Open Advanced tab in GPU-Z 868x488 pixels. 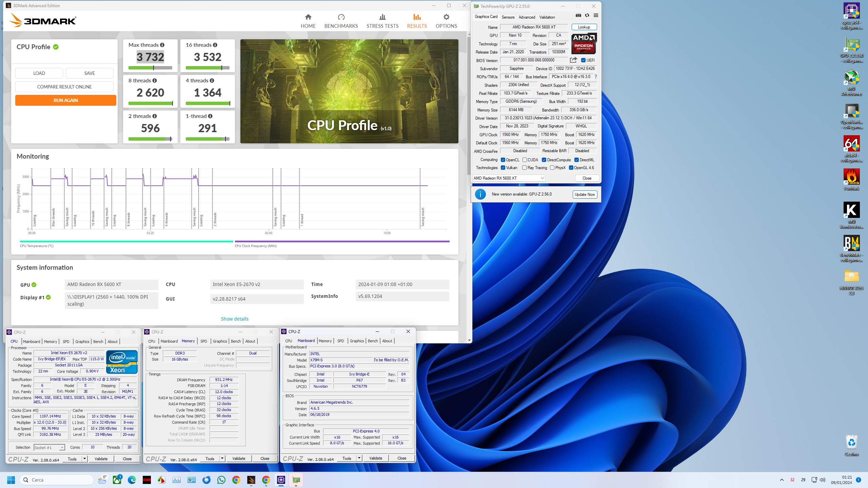pyautogui.click(x=527, y=17)
